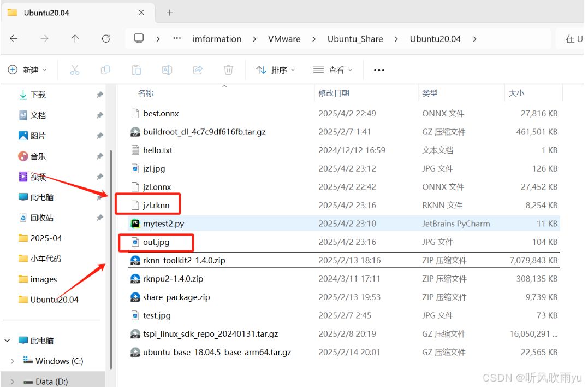This screenshot has height=387, width=588.
Task: Click the Paste clipboard icon
Action: click(136, 70)
